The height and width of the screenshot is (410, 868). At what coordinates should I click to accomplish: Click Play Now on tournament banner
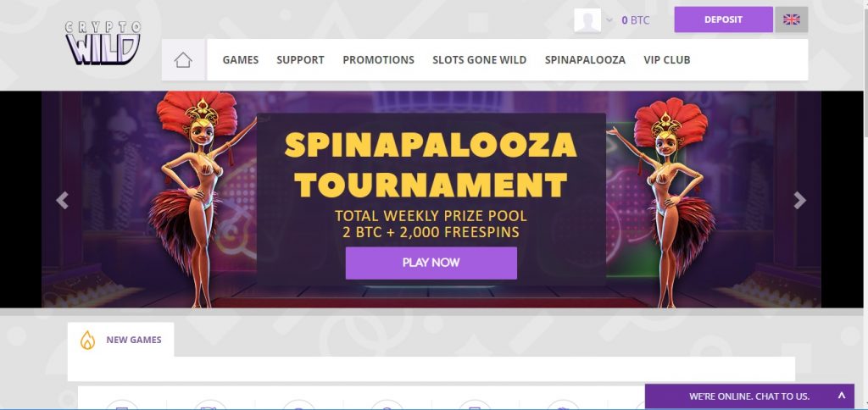point(431,263)
